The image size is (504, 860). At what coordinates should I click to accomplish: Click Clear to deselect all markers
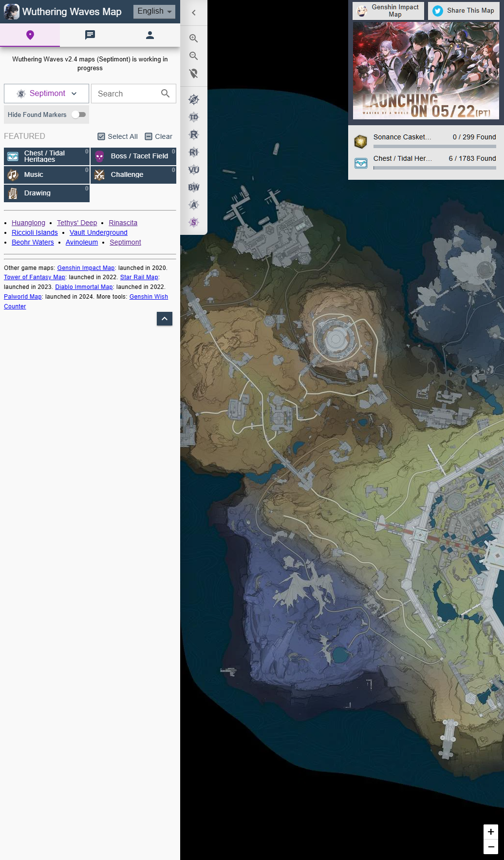(159, 136)
